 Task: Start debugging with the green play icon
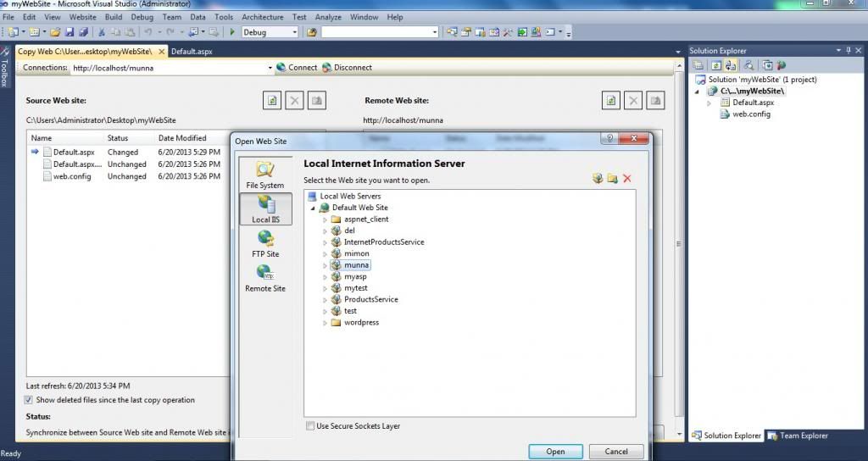point(232,32)
